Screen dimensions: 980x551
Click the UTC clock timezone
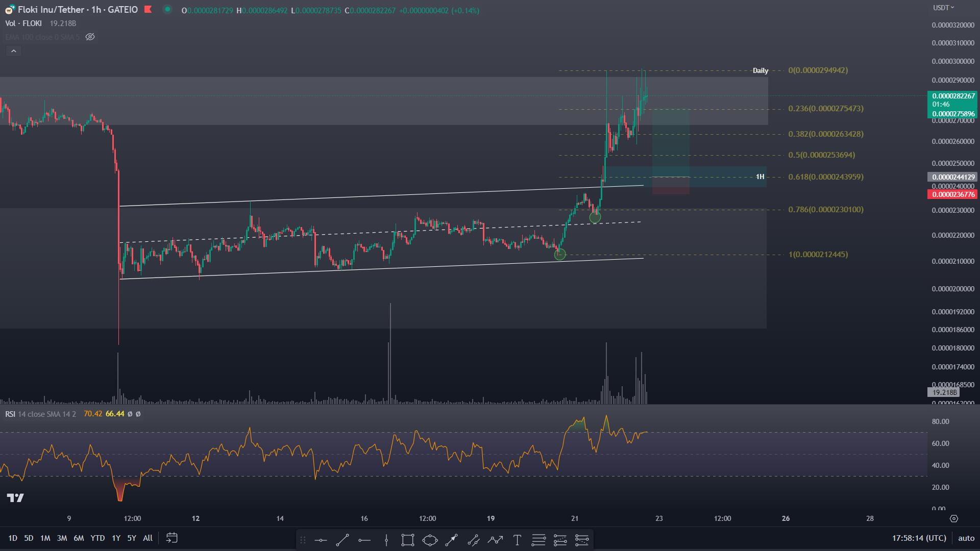(x=919, y=538)
